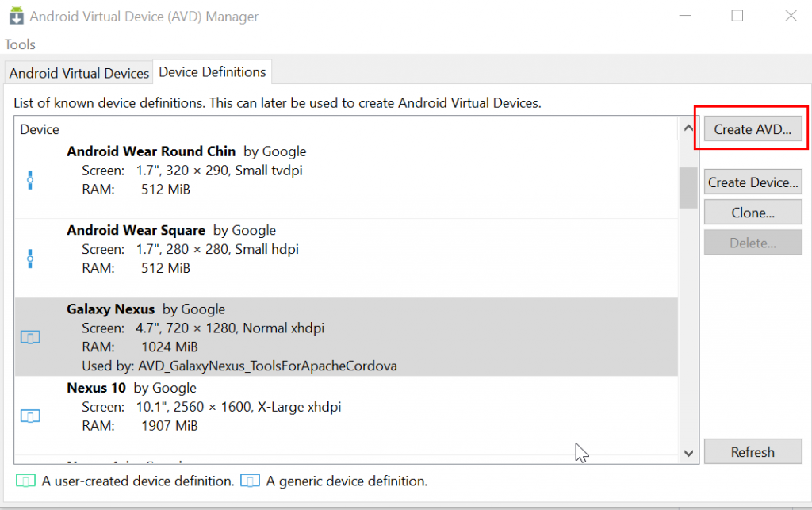Image resolution: width=812 pixels, height=510 pixels.
Task: Click the Nexus 10 tablet icon
Action: [30, 416]
